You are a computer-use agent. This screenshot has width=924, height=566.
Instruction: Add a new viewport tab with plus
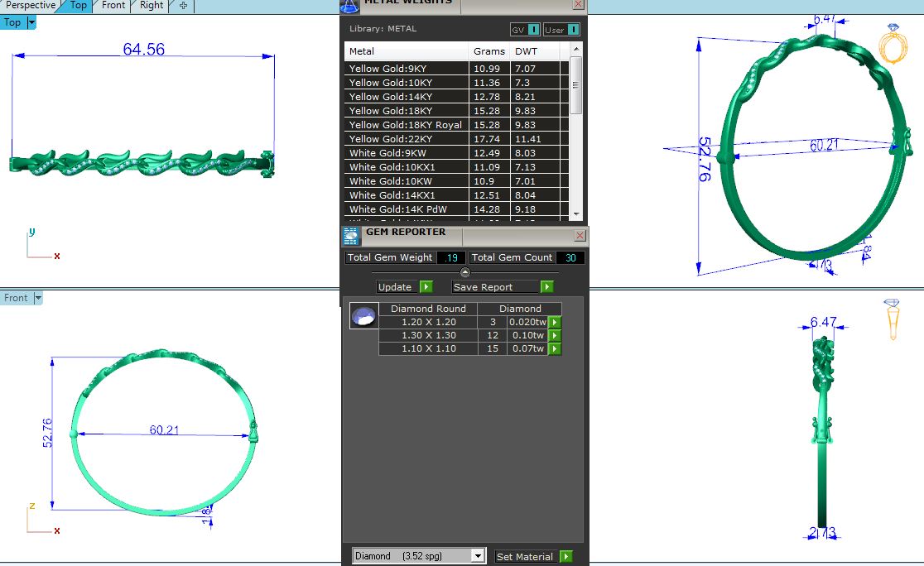click(183, 6)
